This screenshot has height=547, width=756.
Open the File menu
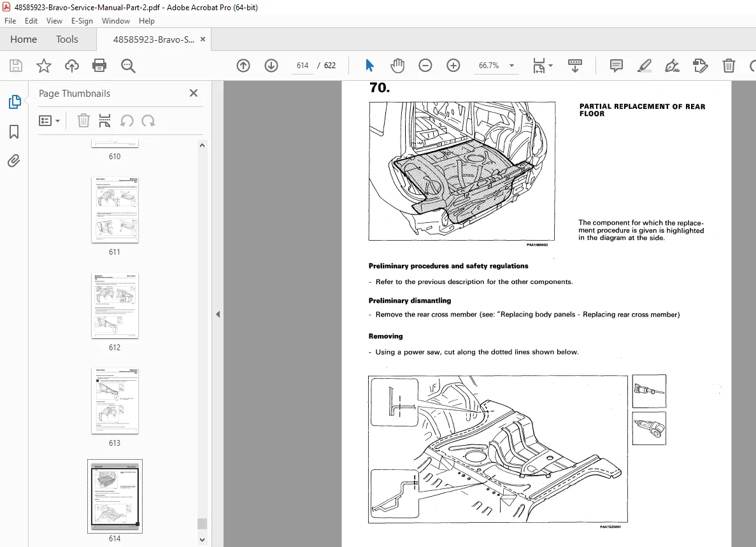(10, 21)
